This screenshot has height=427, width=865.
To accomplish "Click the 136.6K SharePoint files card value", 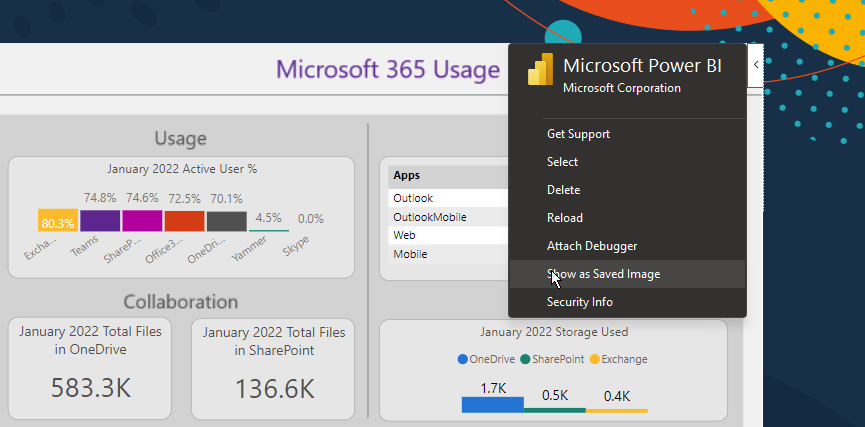I will (x=274, y=388).
